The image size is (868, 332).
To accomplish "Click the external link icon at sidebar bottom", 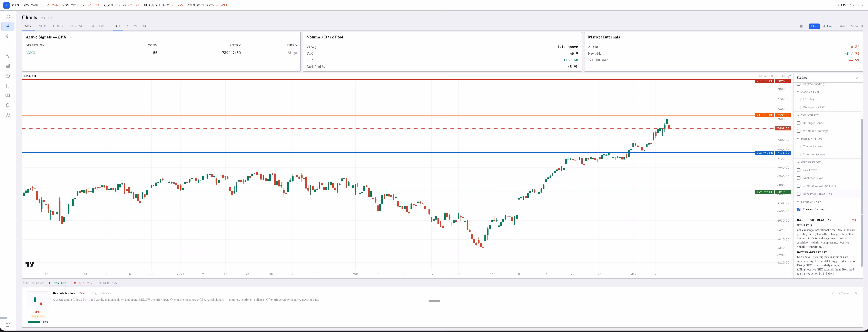I will (8, 325).
